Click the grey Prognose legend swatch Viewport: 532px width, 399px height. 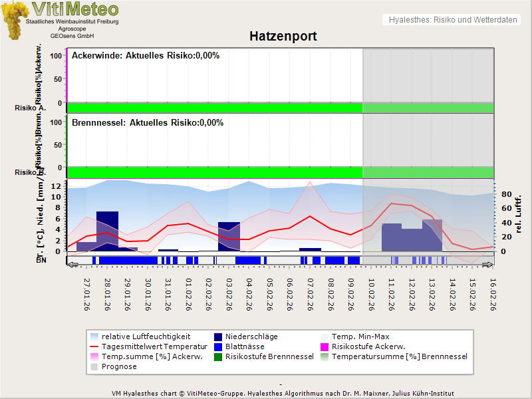pyautogui.click(x=95, y=366)
